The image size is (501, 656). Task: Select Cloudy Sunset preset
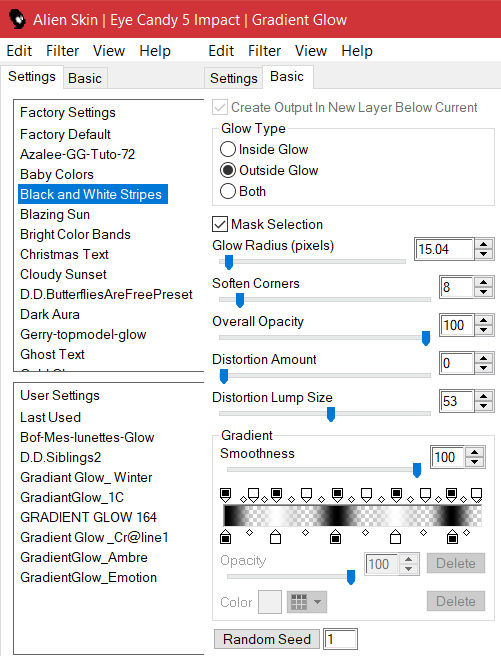[63, 274]
